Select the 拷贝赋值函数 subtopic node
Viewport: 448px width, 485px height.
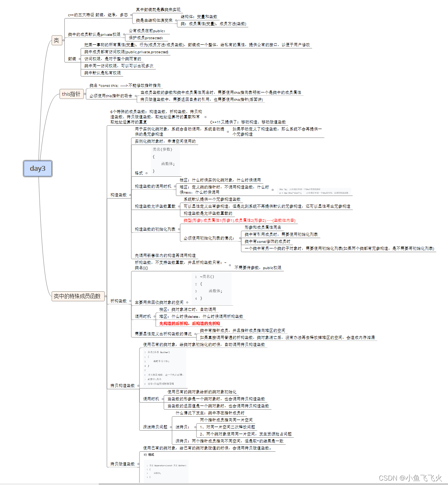(x=123, y=463)
